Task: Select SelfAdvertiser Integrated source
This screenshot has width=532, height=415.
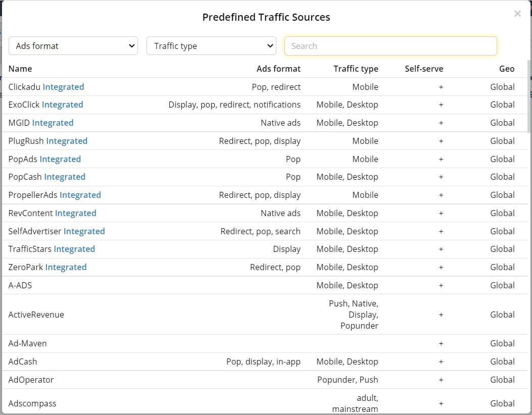Action: (57, 231)
